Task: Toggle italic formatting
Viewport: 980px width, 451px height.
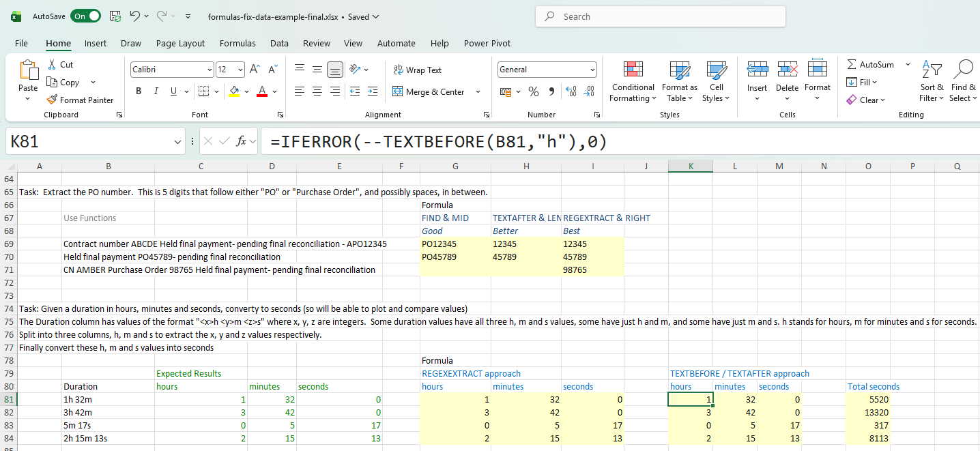Action: coord(156,91)
